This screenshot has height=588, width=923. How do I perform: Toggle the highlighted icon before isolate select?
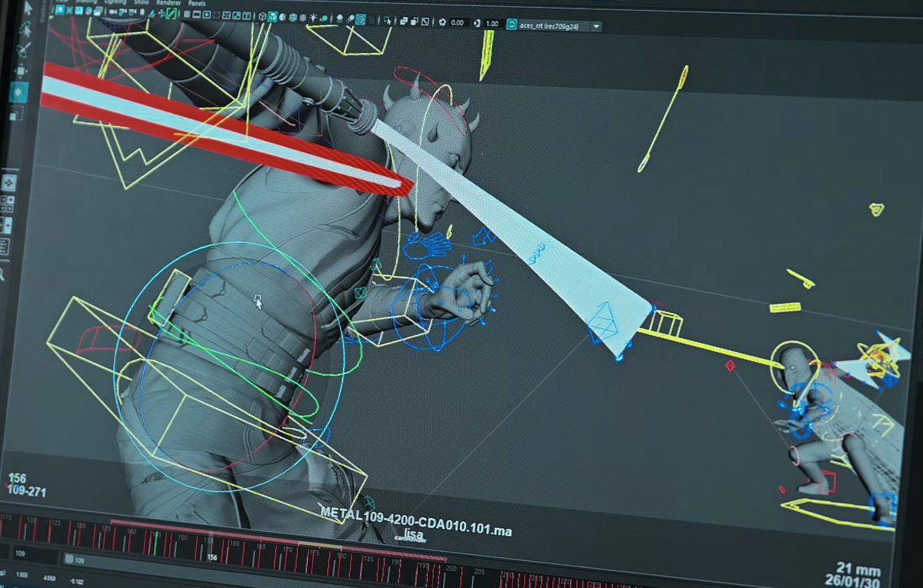click(361, 19)
